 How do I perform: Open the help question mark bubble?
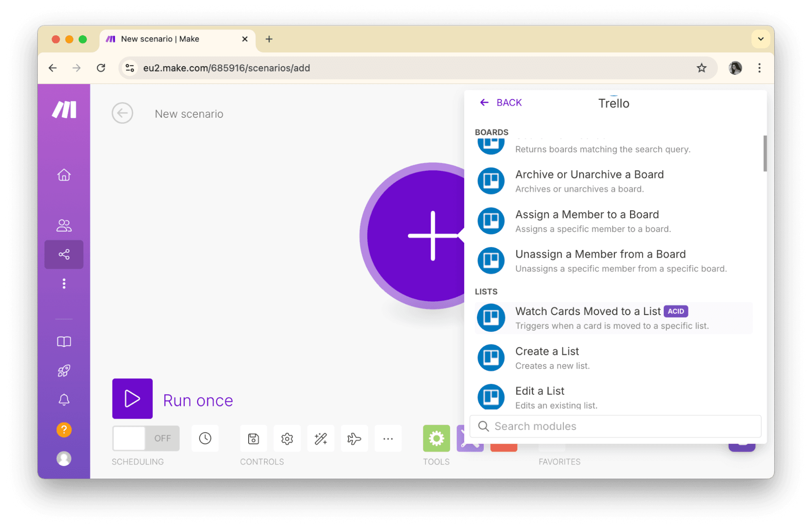pos(64,430)
